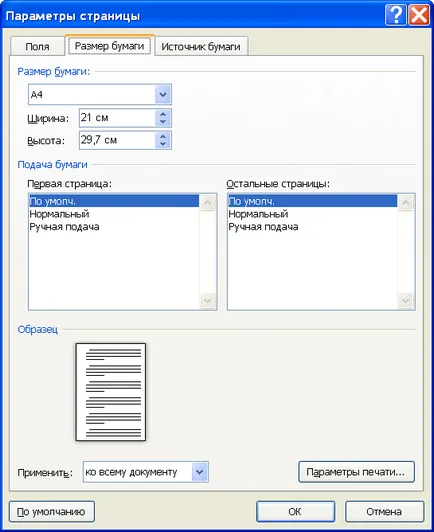The width and height of the screenshot is (434, 532).
Task: Select Ручная подача in Остальные страницы list
Action: [312, 227]
